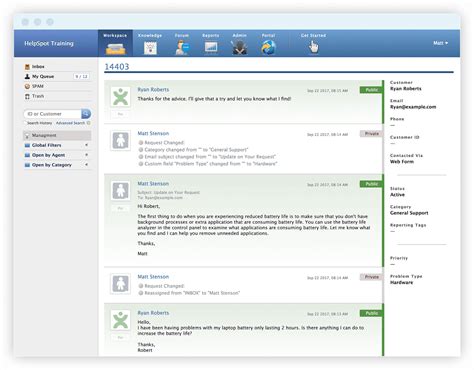Viewport: 474px width, 370px height.
Task: Click Matt Stenson avatar on 'Reassigned from INBOX' note
Action: 120,284
